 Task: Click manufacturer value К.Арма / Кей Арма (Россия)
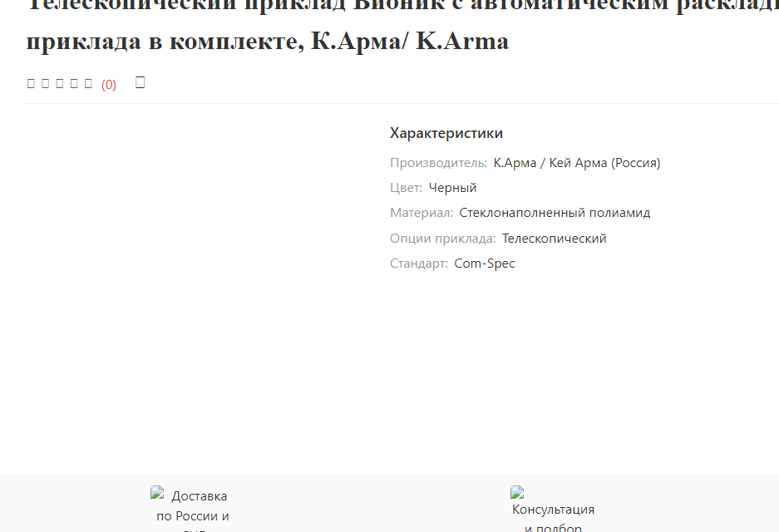(x=577, y=163)
